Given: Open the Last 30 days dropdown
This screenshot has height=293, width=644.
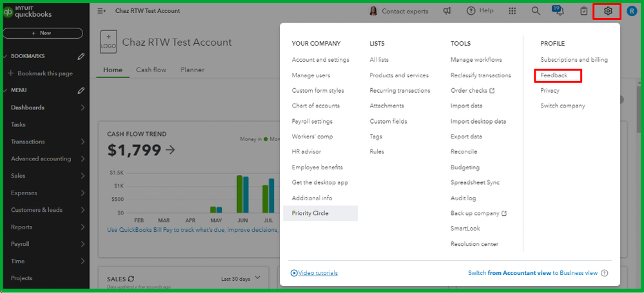Looking at the screenshot, I should pyautogui.click(x=240, y=279).
